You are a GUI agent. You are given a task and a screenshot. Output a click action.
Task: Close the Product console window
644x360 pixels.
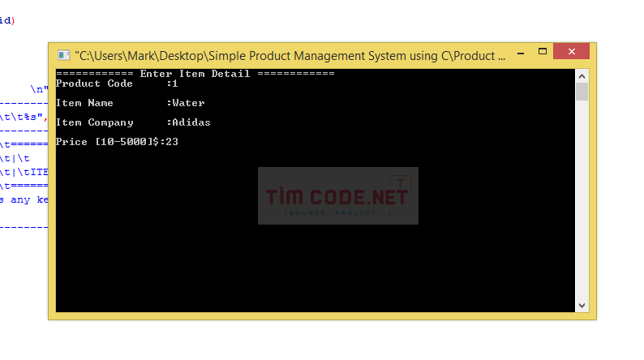[571, 51]
